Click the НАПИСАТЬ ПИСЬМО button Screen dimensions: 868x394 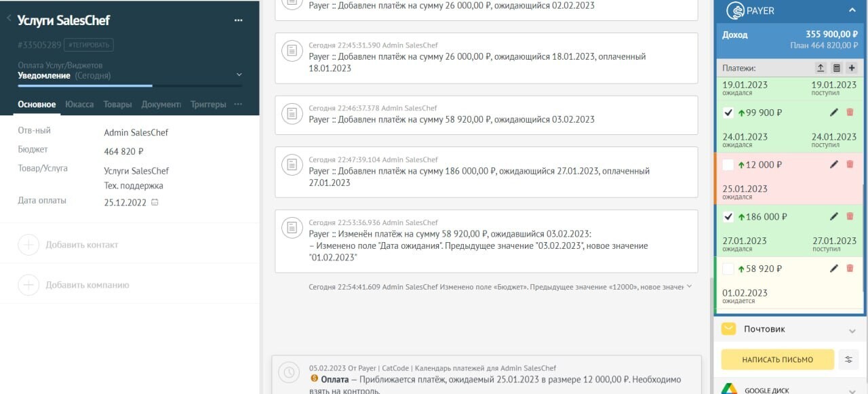click(x=777, y=359)
